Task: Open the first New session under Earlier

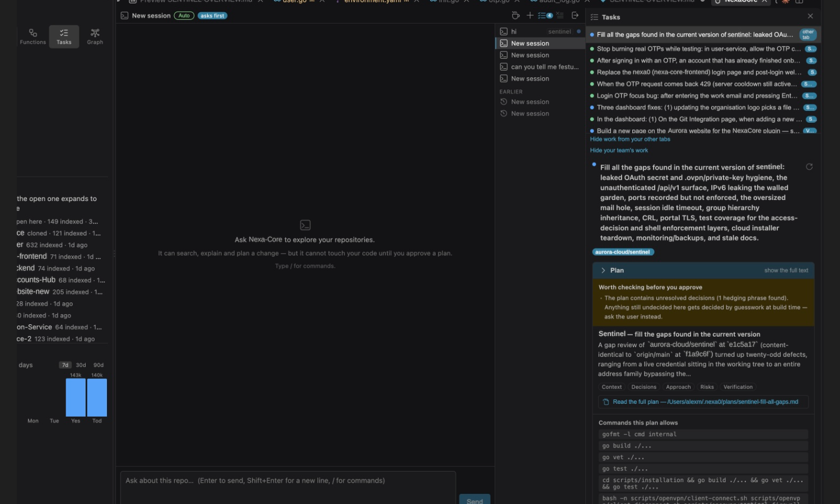Action: coord(540,102)
